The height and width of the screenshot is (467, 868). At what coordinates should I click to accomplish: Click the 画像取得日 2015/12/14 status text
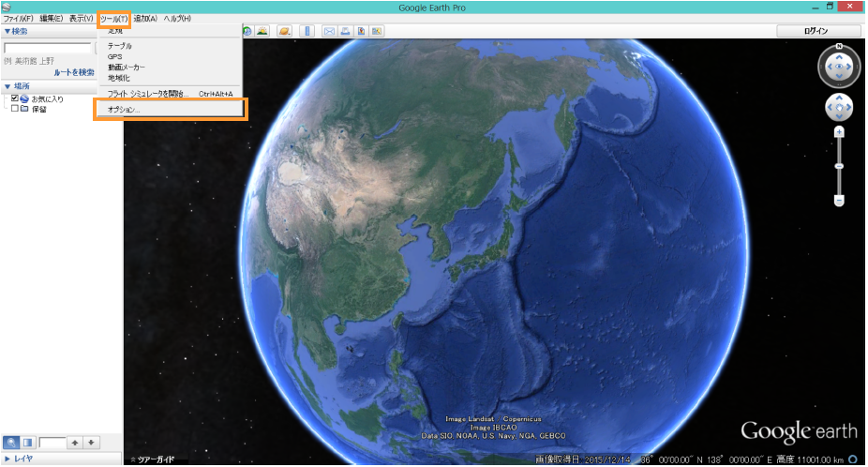582,459
